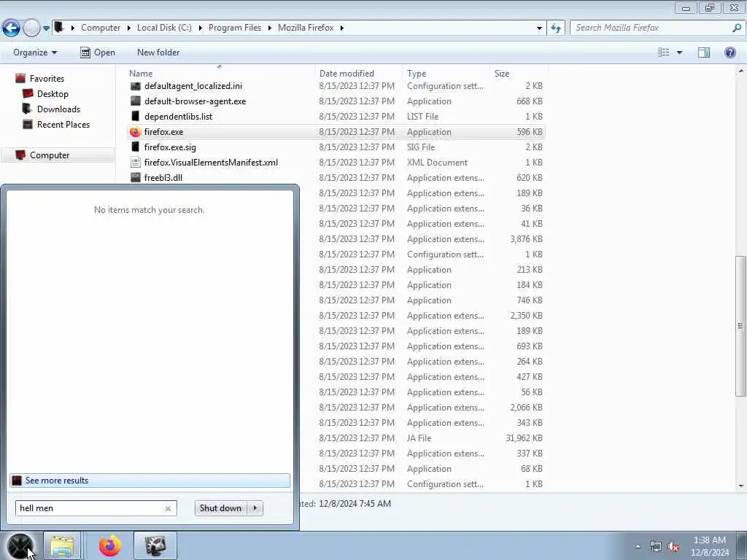Click the Computer breadcrumb in address bar

(101, 28)
